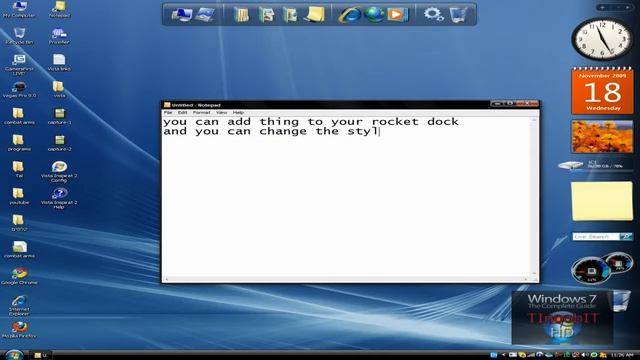Click the second RocketDock icon beside My Computer
This screenshot has height=360, width=640.
(205, 15)
